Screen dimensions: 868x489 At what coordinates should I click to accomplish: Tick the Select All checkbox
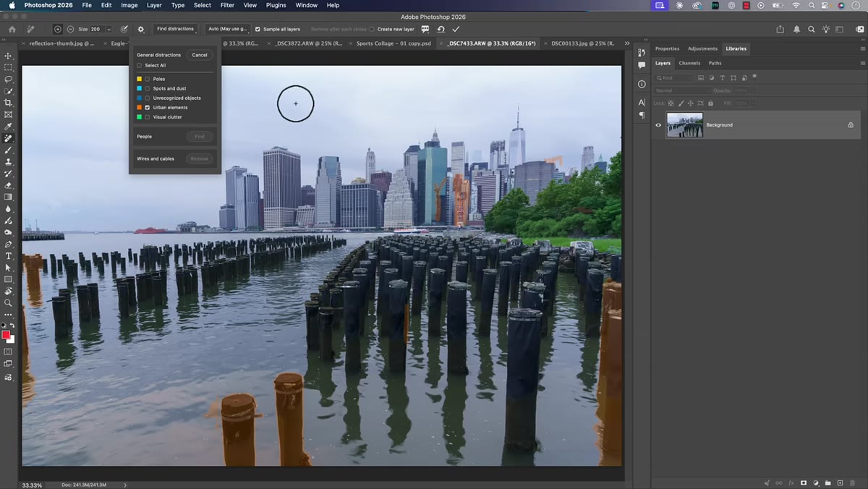click(140, 65)
